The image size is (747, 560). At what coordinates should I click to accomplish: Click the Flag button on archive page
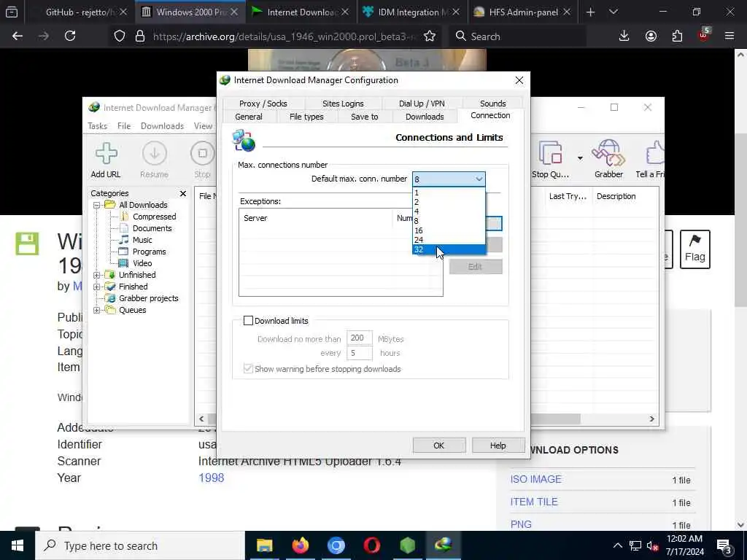694,249
